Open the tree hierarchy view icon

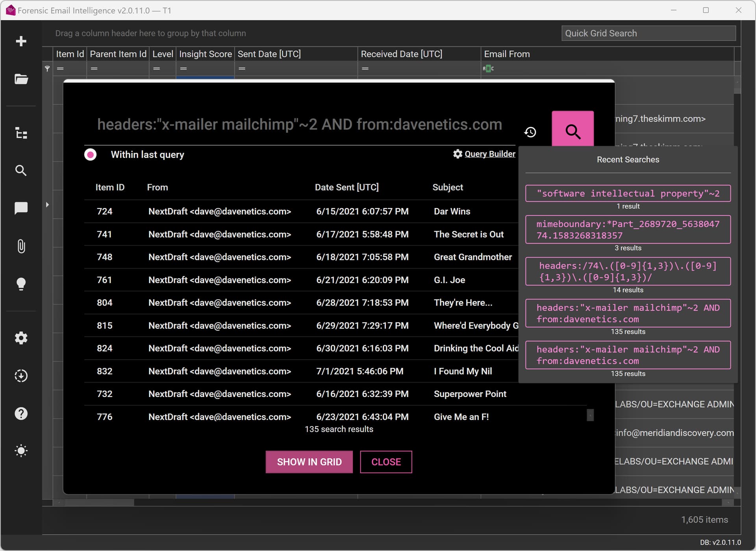coord(21,133)
